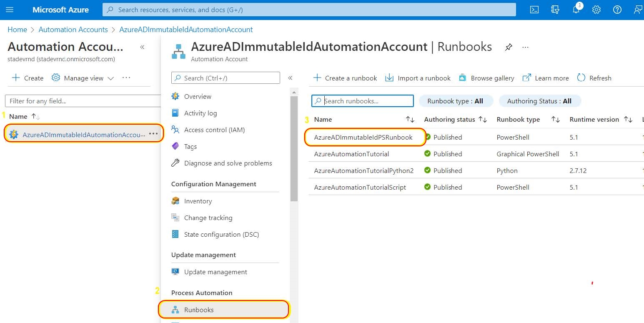Click the help question mark icon

[617, 10]
